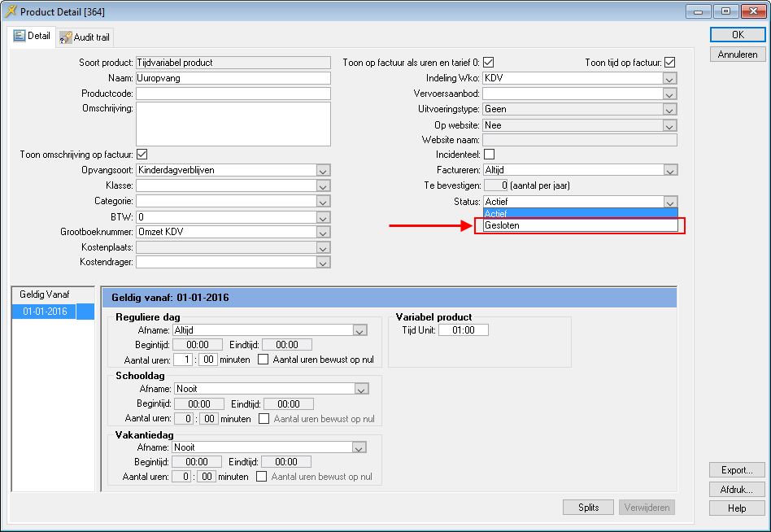Select the 01-01-2016 entry in Geldig Vanaf list
Screen dimensions: 771x532
pos(45,312)
